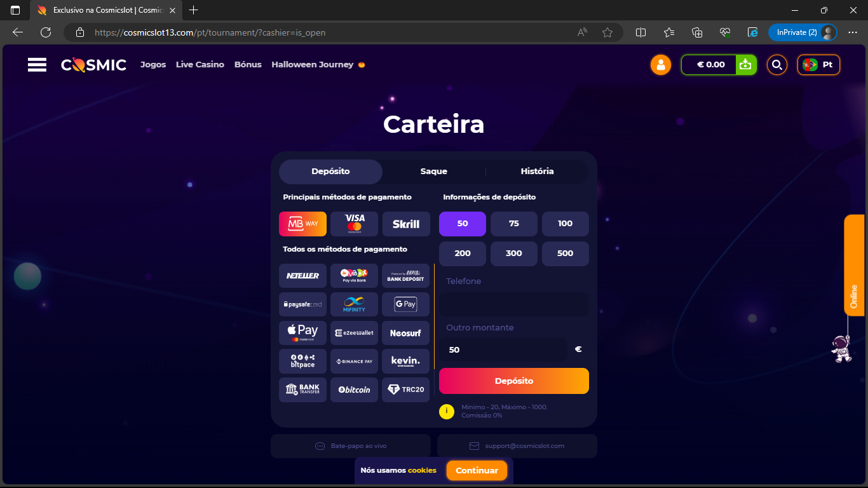Screen dimensions: 868x488
Task: Select the Bitcoin payment option
Action: [354, 390]
